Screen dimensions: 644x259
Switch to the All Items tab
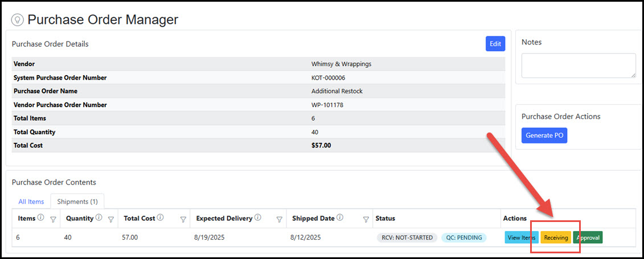pos(31,202)
